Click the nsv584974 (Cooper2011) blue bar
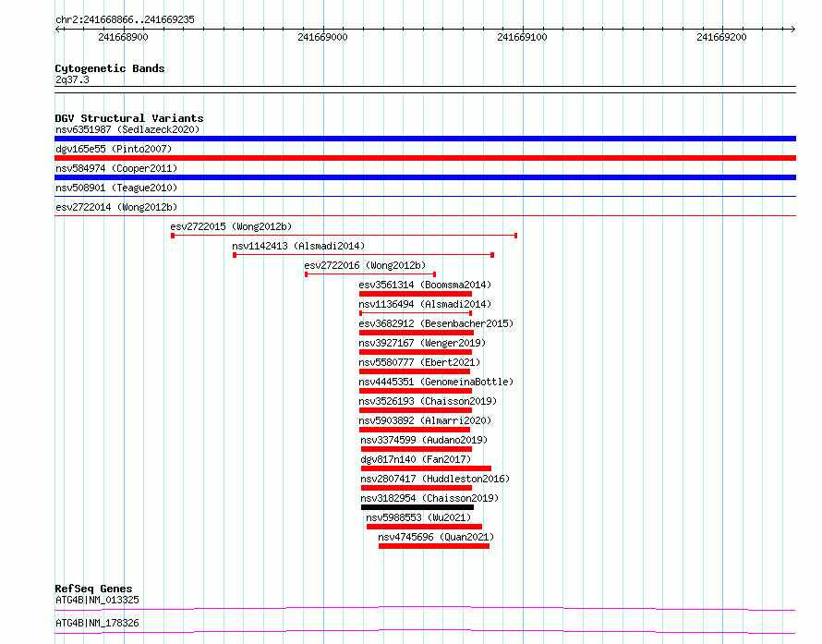This screenshot has width=822, height=644. point(425,177)
